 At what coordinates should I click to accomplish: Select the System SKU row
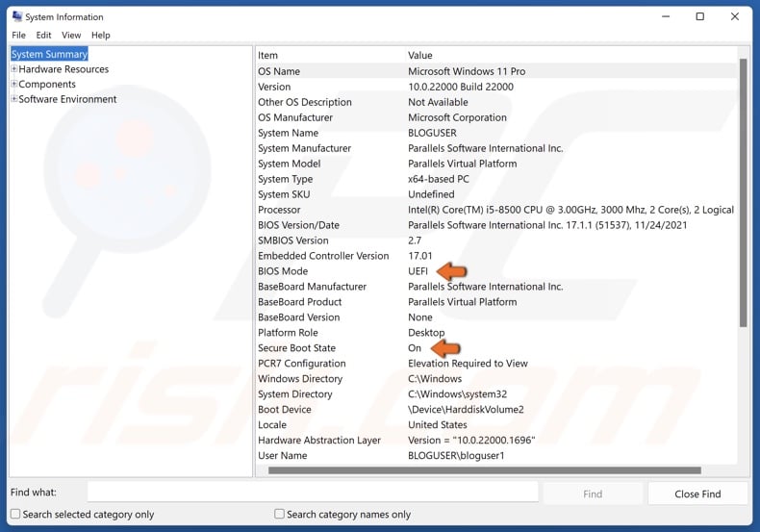click(496, 194)
